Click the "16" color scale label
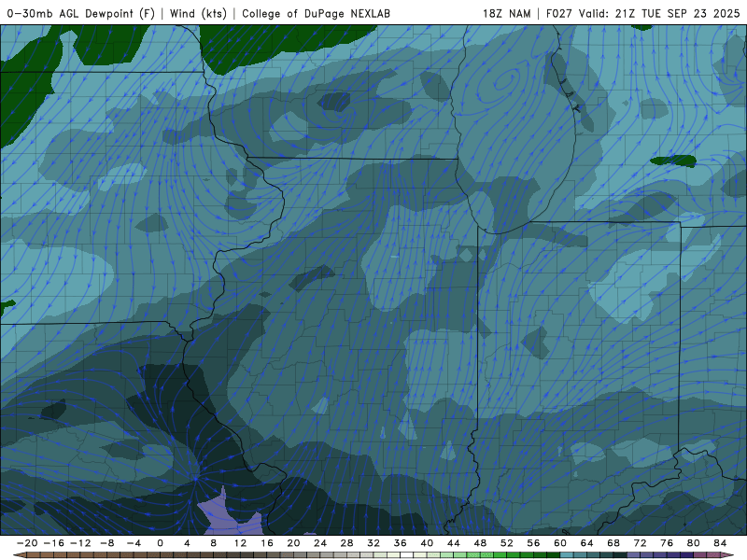 pos(267,543)
